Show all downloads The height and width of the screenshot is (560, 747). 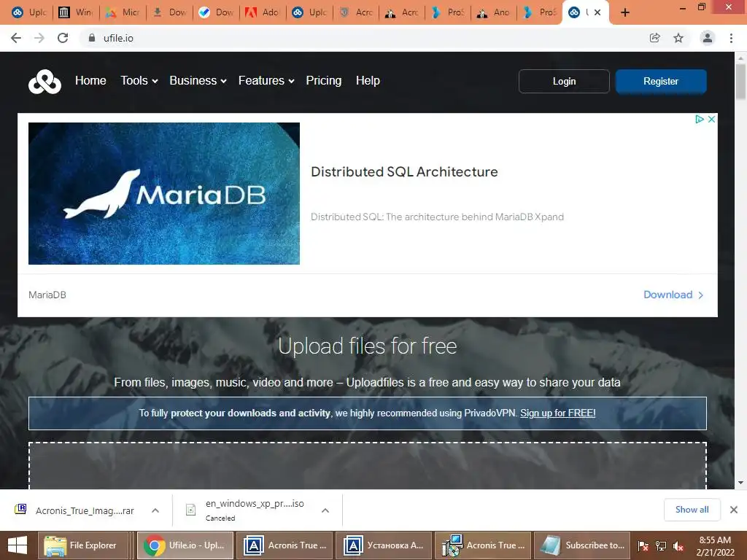[692, 510]
